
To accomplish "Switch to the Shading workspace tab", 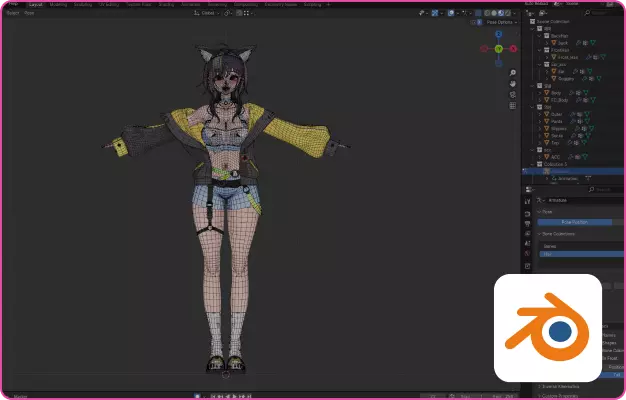I will [x=166, y=5].
